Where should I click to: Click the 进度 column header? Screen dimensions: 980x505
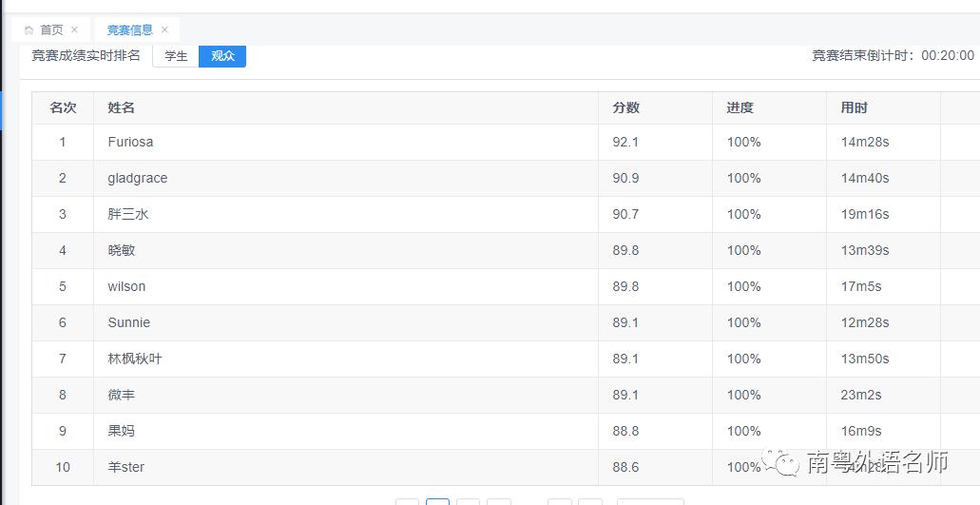(740, 107)
